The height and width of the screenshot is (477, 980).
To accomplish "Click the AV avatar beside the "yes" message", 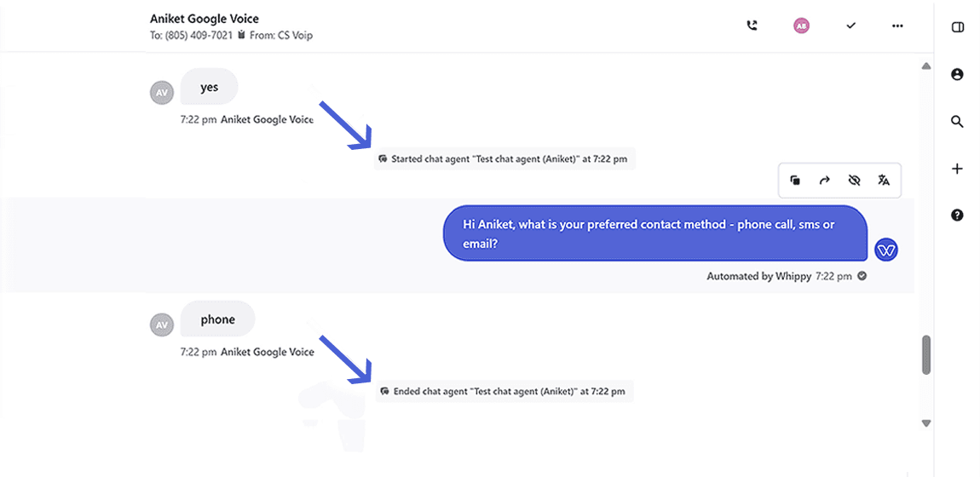I will coord(162,92).
